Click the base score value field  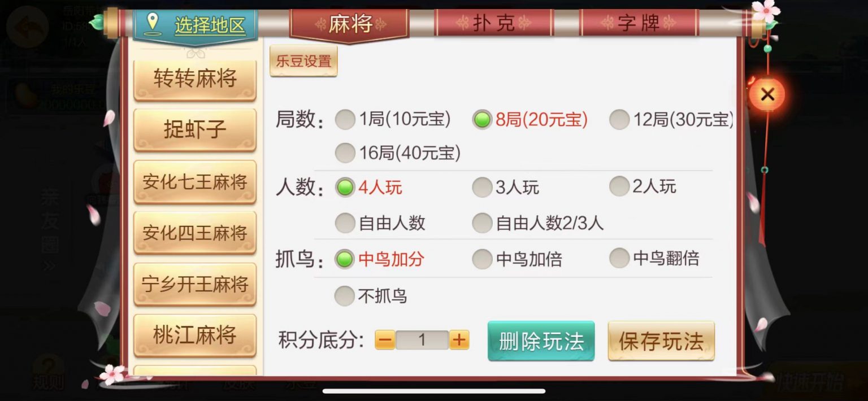click(x=422, y=340)
